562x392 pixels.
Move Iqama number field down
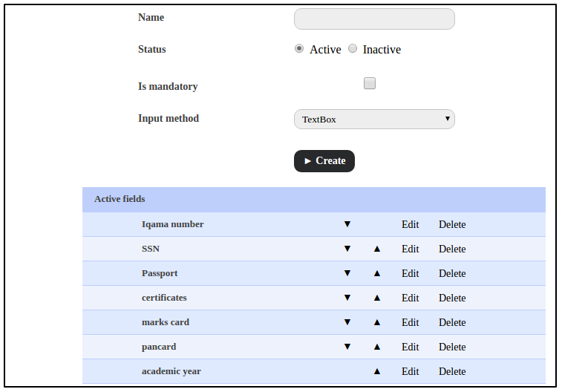(347, 224)
